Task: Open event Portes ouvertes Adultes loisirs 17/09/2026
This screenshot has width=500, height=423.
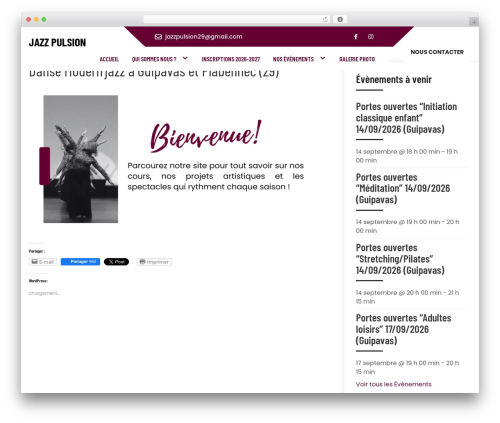Action: click(x=403, y=329)
